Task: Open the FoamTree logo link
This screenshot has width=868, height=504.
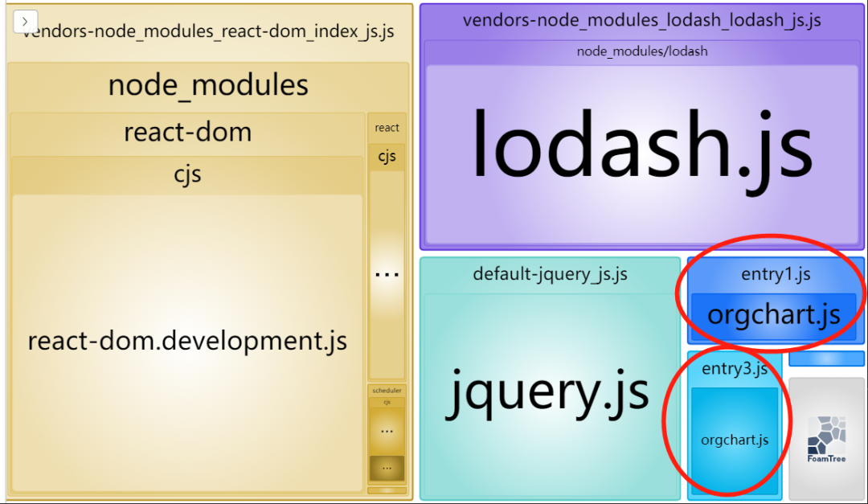Action: coord(826,439)
